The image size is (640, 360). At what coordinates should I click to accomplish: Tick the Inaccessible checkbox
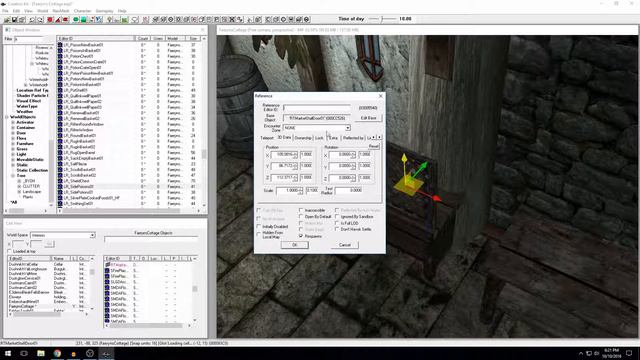click(x=301, y=210)
